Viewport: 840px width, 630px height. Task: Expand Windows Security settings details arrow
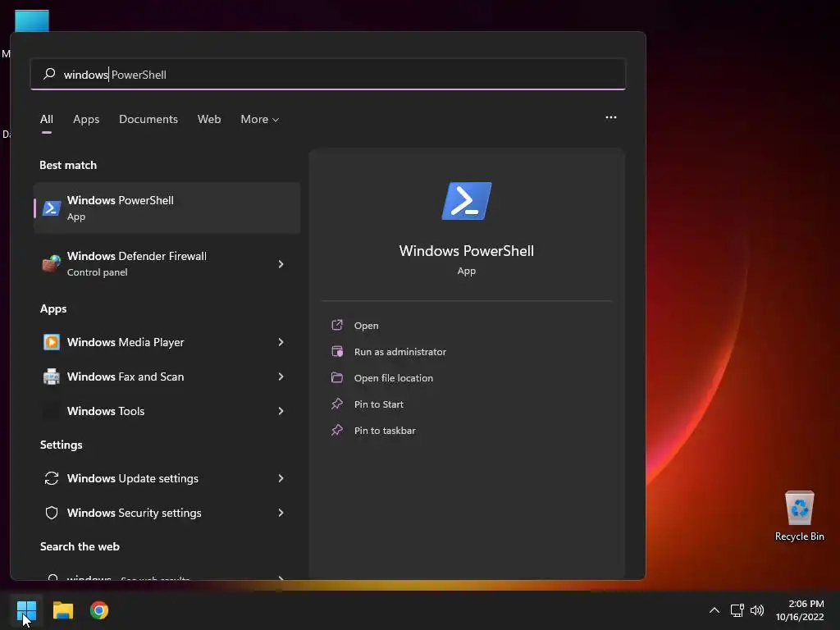point(281,513)
